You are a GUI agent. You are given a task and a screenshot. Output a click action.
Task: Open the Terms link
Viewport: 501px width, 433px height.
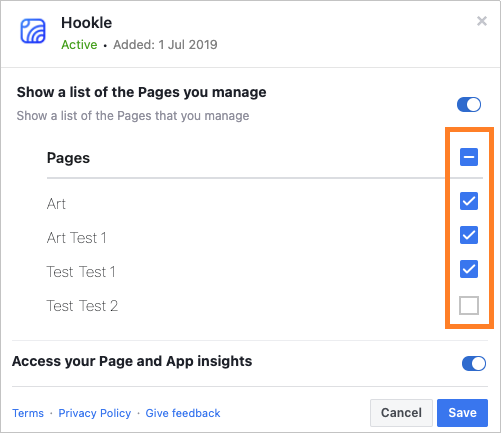point(28,413)
